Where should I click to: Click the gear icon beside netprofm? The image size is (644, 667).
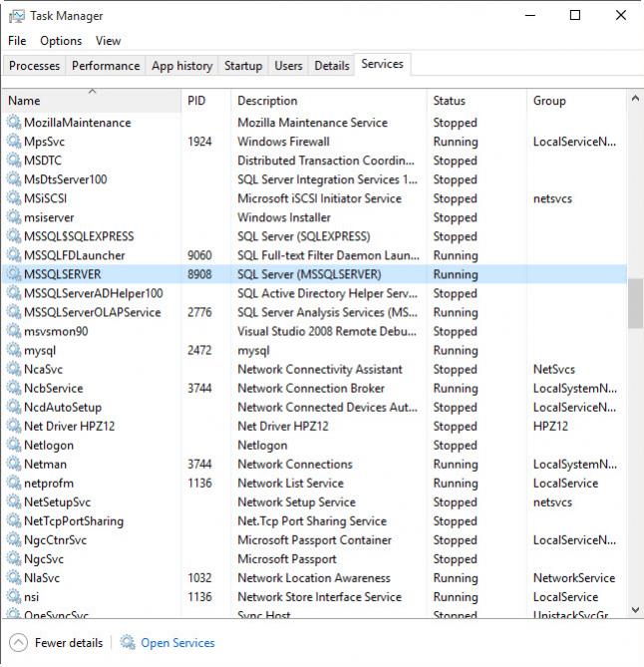coord(14,483)
